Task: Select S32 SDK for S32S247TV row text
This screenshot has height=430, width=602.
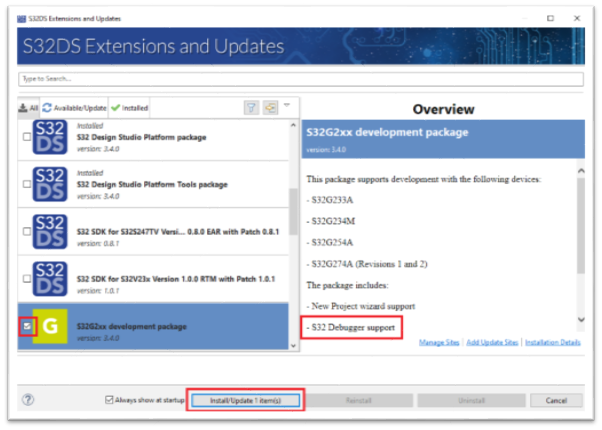Action: 178,232
